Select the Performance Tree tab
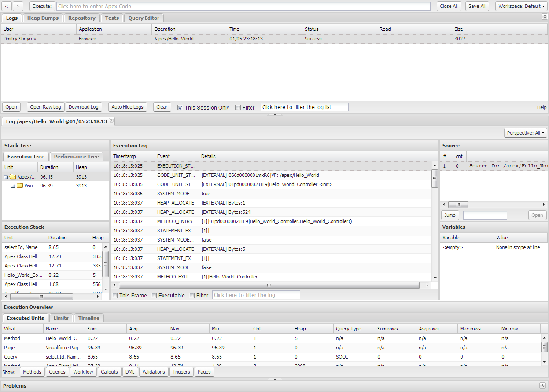The height and width of the screenshot is (392, 549). click(77, 156)
